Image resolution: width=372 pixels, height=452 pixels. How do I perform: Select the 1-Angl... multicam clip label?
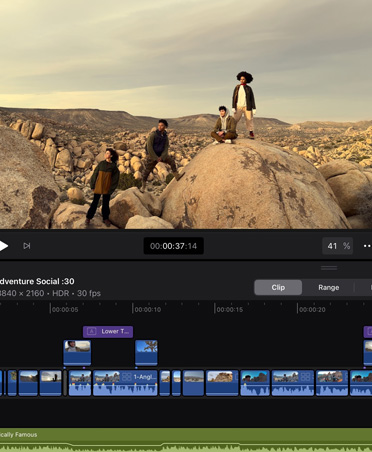click(x=144, y=377)
